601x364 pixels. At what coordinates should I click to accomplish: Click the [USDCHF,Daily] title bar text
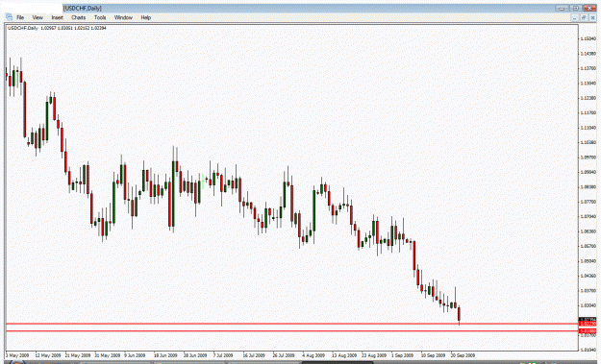tap(83, 8)
